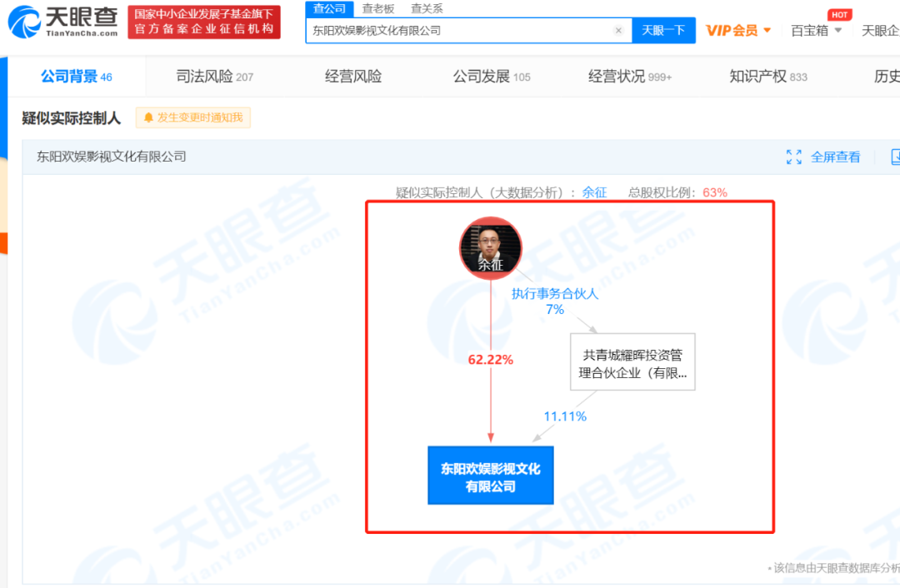The width and height of the screenshot is (900, 588).
Task: Click 余征's profile photo in the chart
Action: (491, 247)
